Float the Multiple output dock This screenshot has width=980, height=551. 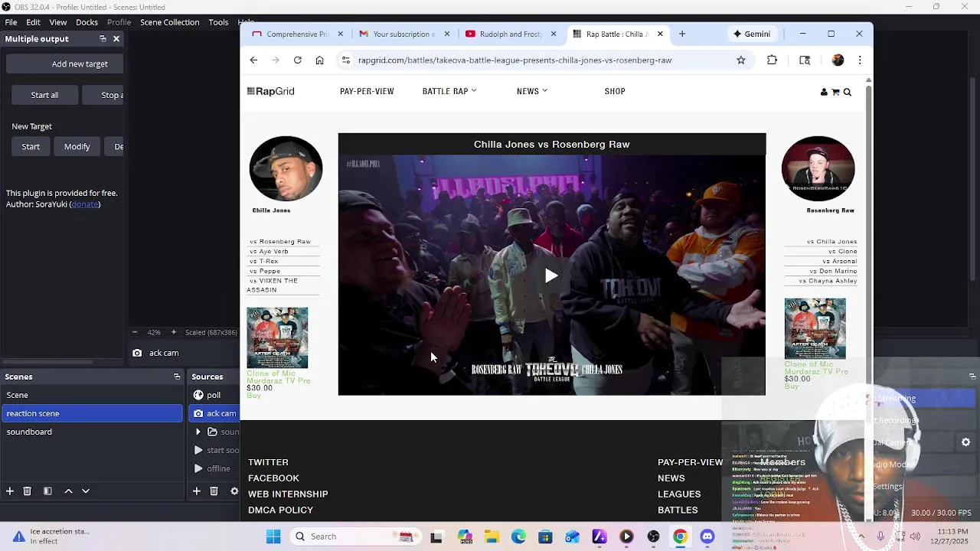(103, 39)
